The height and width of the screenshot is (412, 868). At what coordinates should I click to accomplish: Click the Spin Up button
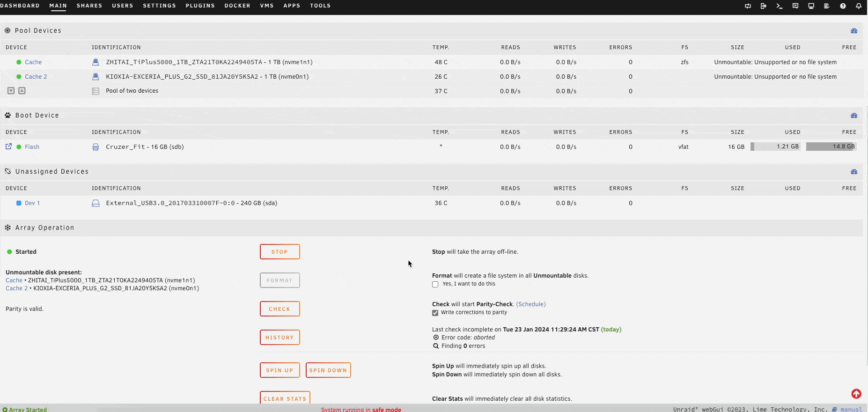(x=280, y=370)
